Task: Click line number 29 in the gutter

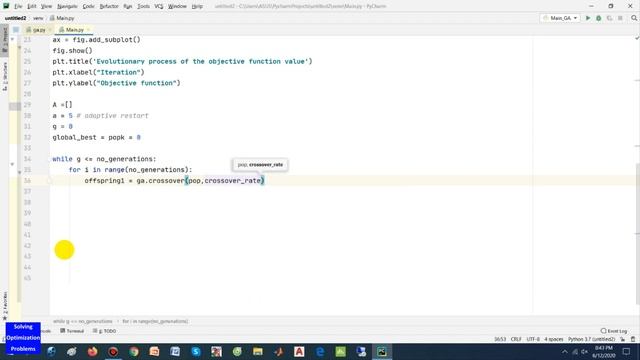Action: point(27,105)
